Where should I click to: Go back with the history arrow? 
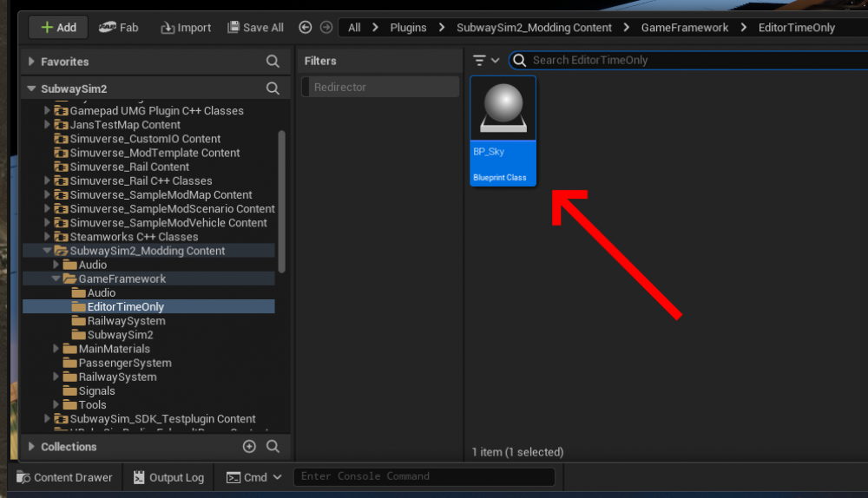[x=306, y=27]
